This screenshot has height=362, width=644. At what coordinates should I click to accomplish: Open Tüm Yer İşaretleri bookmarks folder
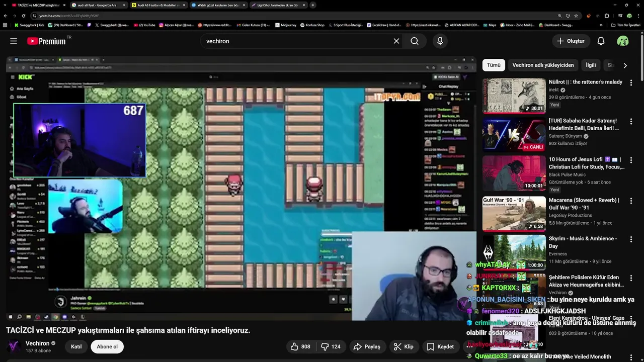pos(625,25)
